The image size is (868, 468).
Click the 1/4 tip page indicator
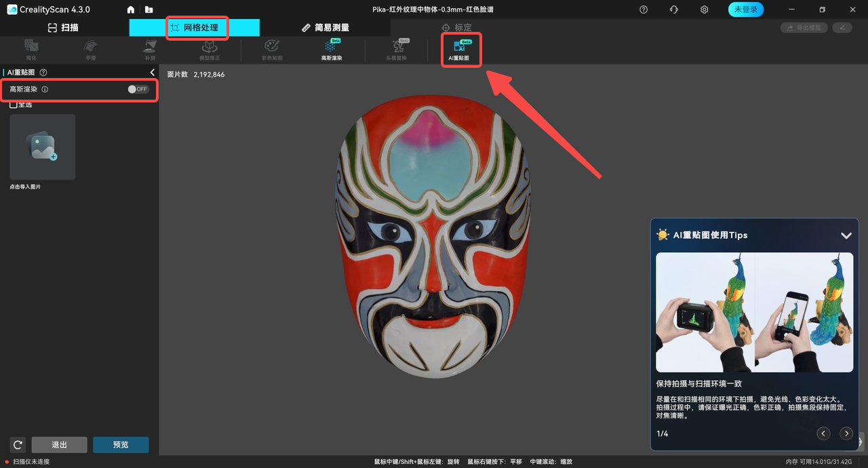click(x=662, y=433)
